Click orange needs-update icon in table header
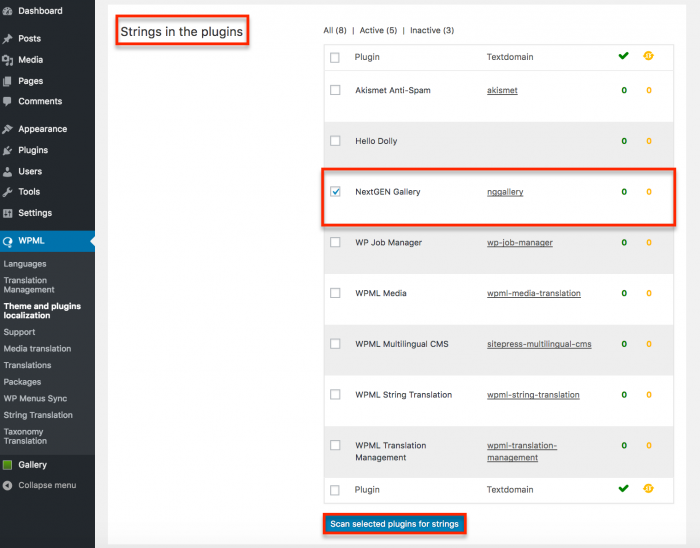 tap(648, 56)
